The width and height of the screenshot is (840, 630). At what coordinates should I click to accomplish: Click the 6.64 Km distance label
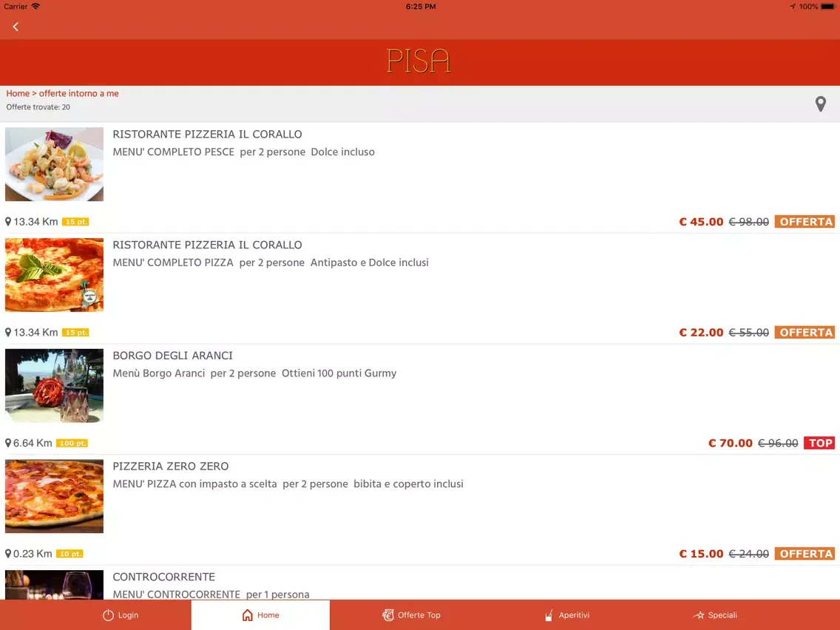click(x=33, y=443)
